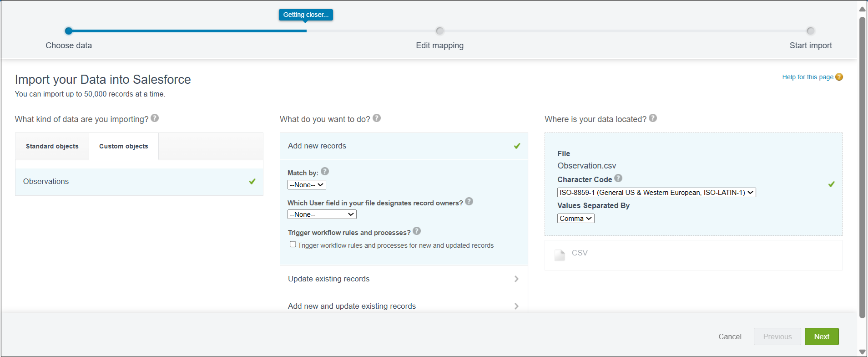The image size is (868, 357).
Task: Click the 'Choose data' step label
Action: (69, 46)
